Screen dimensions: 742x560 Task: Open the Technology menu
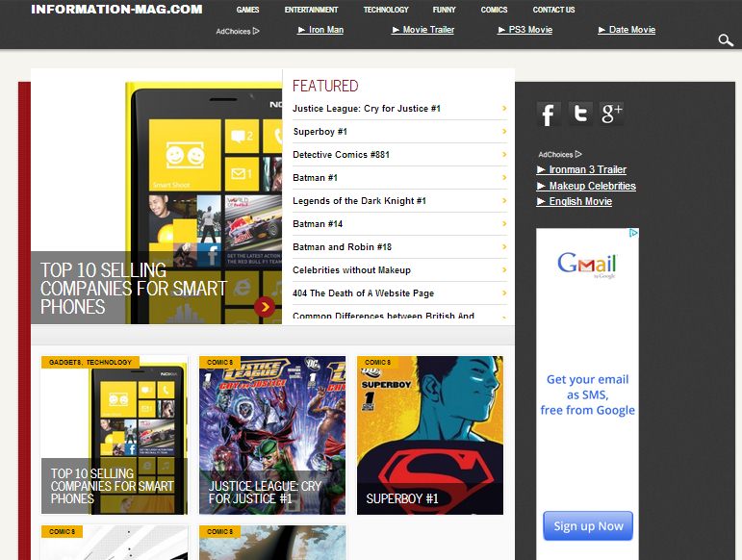[x=386, y=10]
